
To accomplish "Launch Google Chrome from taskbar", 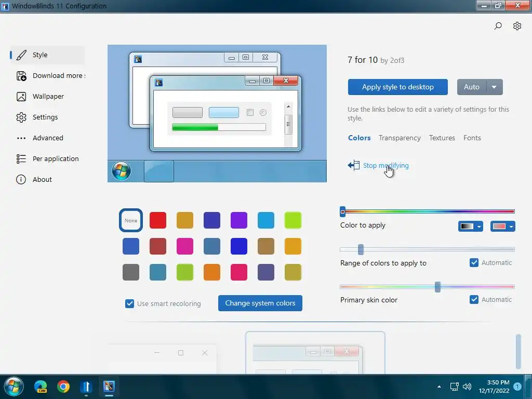I will 63,387.
